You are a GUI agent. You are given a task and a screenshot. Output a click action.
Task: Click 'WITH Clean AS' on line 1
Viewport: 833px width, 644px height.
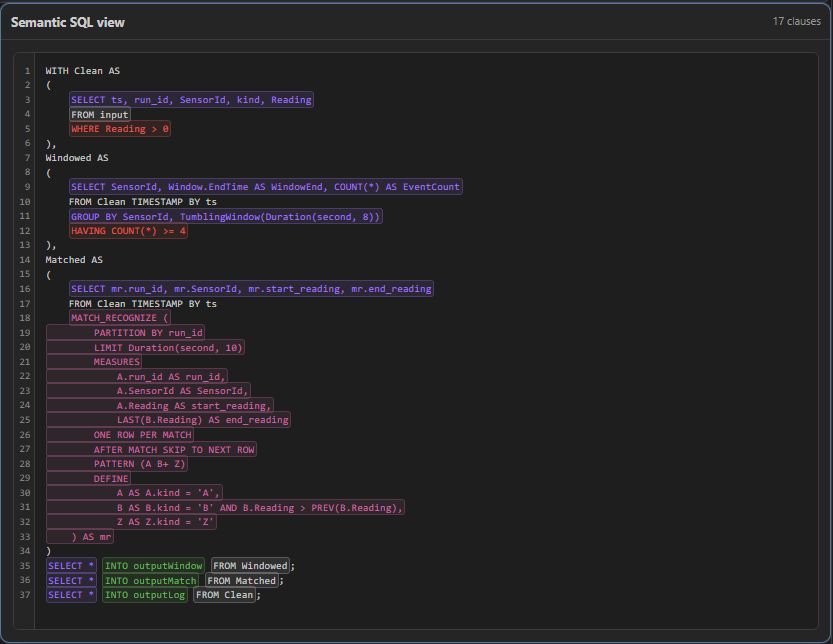click(83, 71)
